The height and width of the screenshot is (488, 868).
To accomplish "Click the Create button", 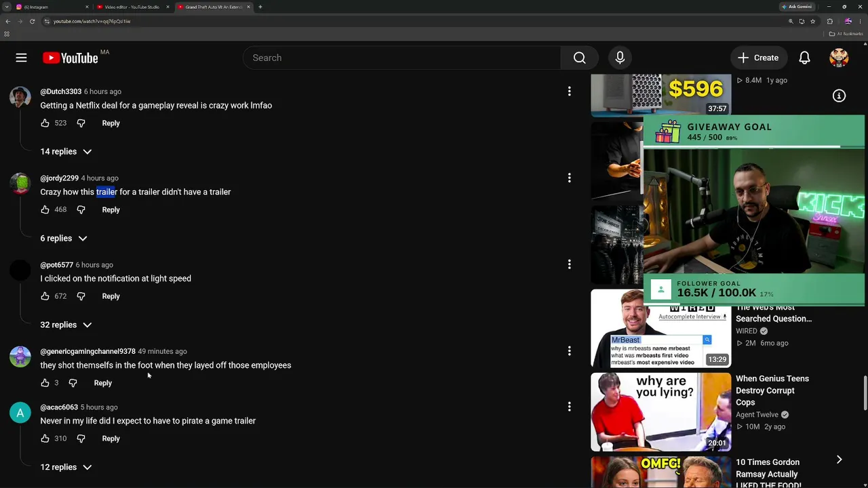I will click(758, 58).
